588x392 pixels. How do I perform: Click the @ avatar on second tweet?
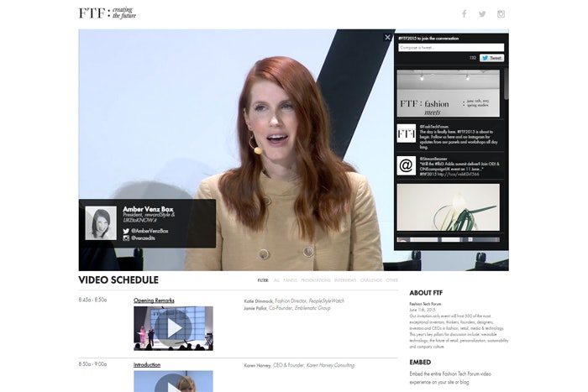point(407,165)
